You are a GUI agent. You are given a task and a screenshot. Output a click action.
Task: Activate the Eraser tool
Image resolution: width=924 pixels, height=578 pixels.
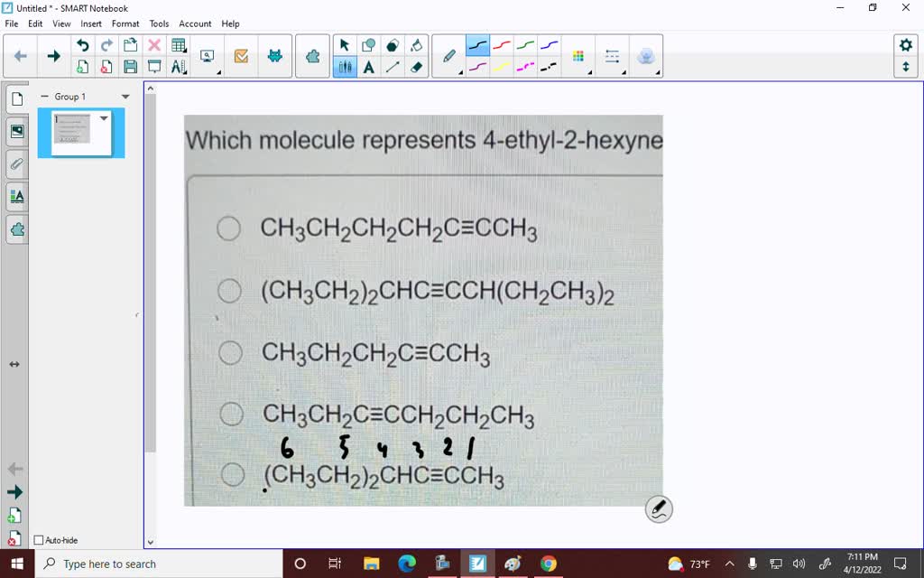click(x=416, y=68)
